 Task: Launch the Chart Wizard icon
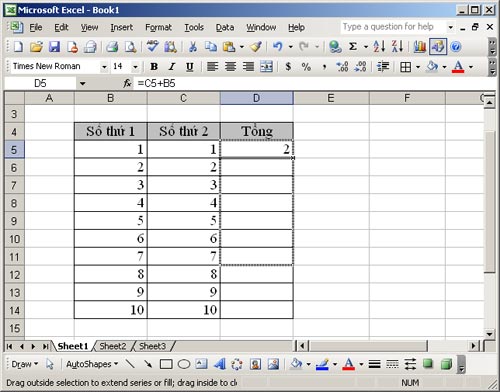[419, 47]
